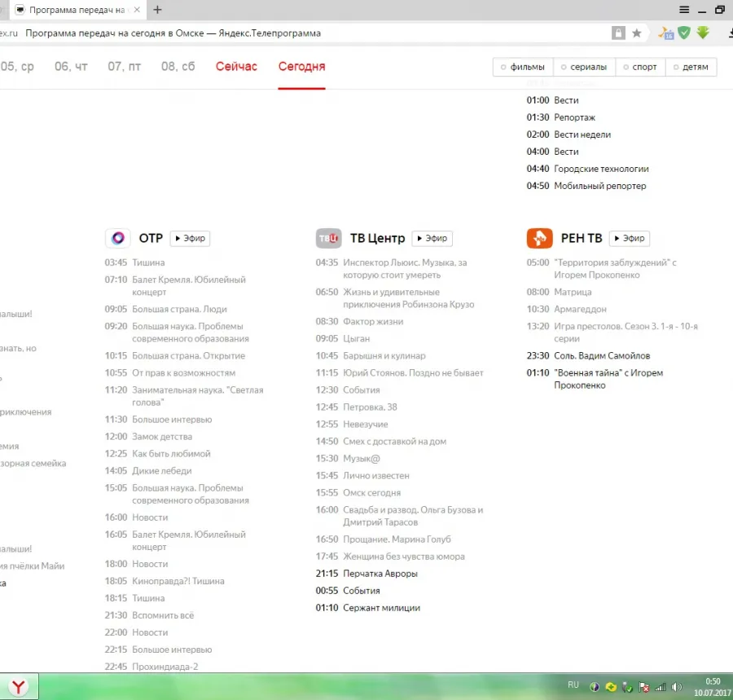Switch to the 07, пт date tab
Image resolution: width=733 pixels, height=700 pixels.
coord(125,66)
